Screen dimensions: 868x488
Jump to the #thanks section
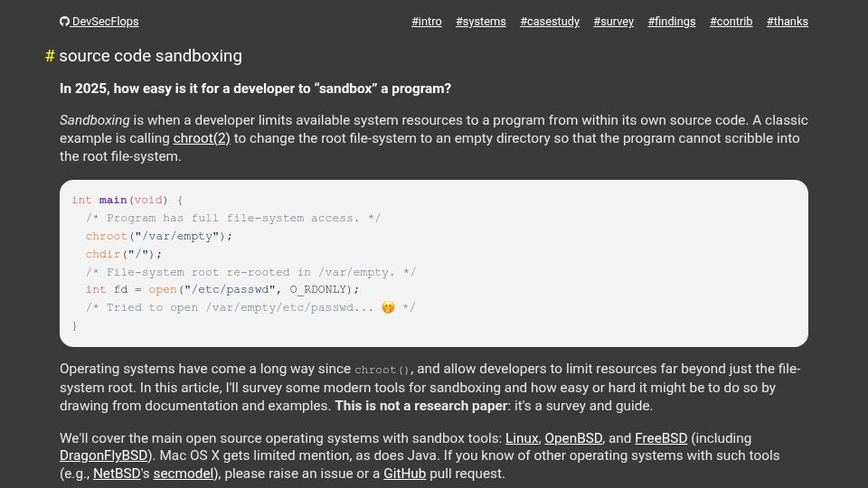coord(788,22)
